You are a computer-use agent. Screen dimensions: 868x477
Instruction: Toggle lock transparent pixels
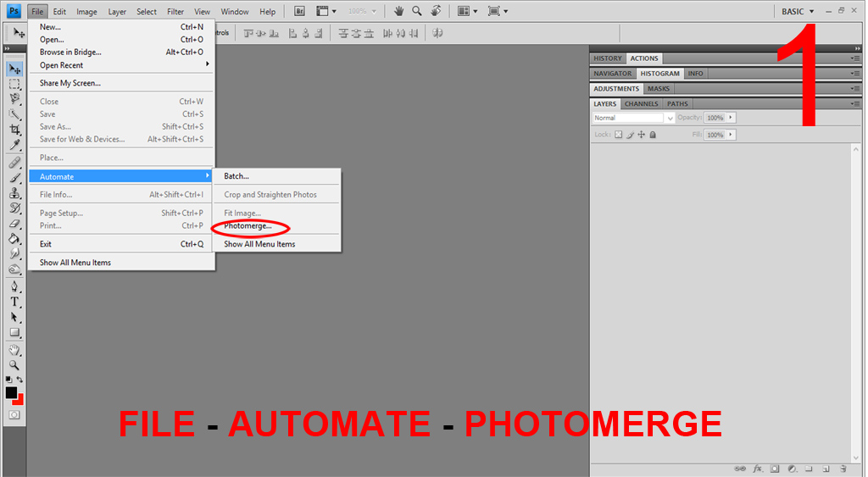618,135
